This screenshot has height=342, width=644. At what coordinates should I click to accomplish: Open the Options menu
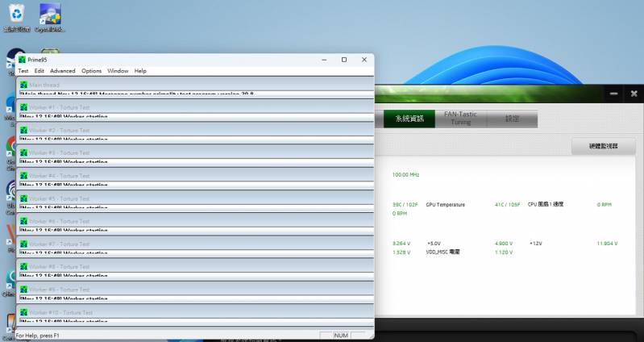91,71
